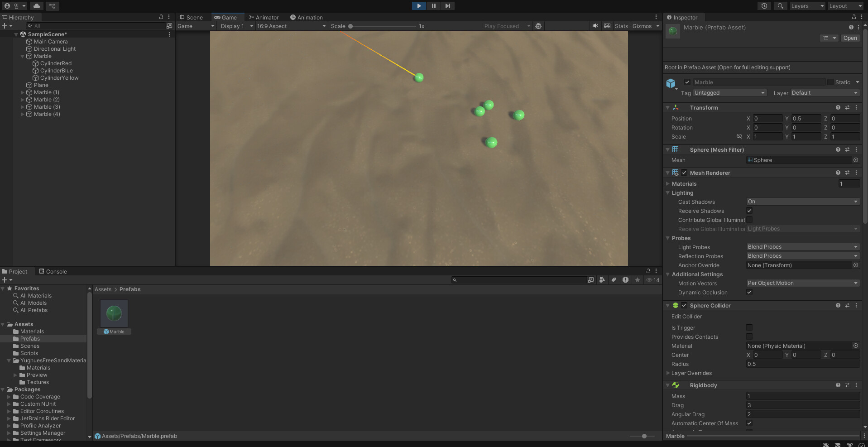Toggle Mute Audio in Game view
The height and width of the screenshot is (447, 868).
tap(595, 26)
